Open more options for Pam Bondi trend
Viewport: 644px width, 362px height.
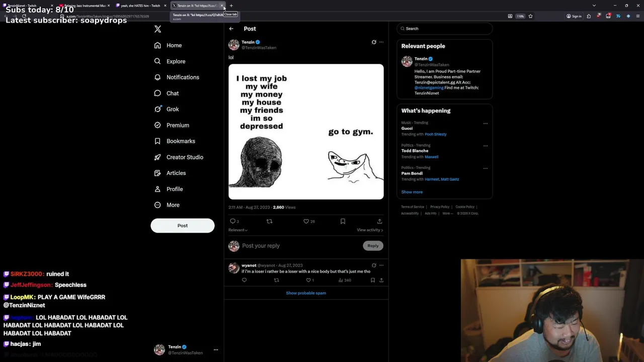pyautogui.click(x=486, y=168)
